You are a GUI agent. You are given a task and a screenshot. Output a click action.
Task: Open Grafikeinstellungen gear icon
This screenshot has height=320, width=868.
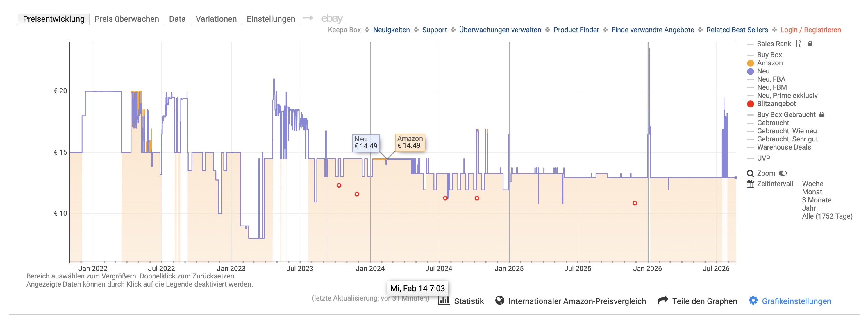pos(753,301)
